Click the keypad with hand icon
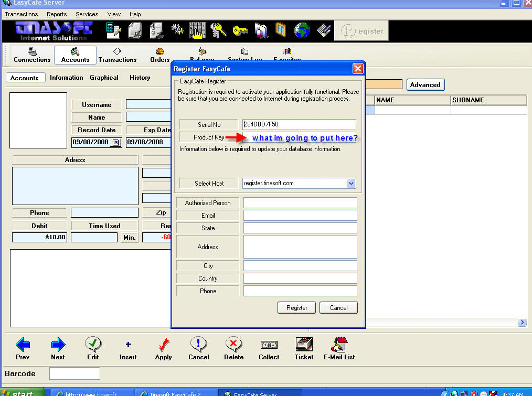Image resolution: width=532 pixels, height=396 pixels. click(197, 30)
